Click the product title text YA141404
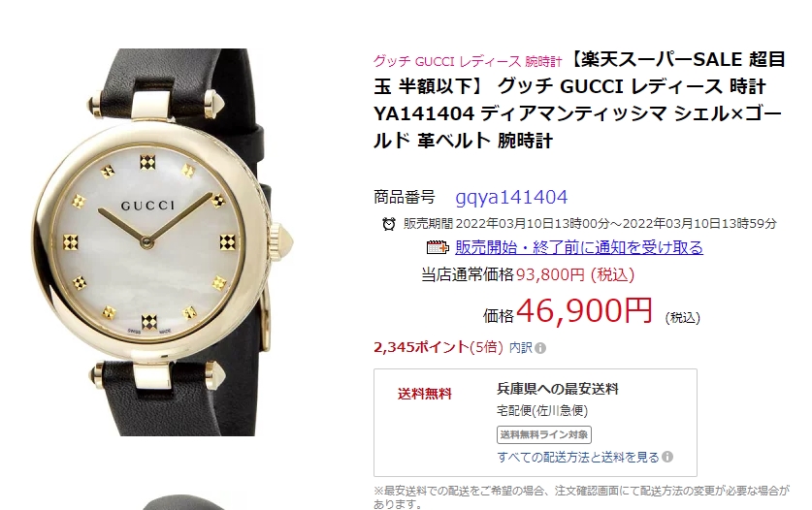 tap(424, 113)
